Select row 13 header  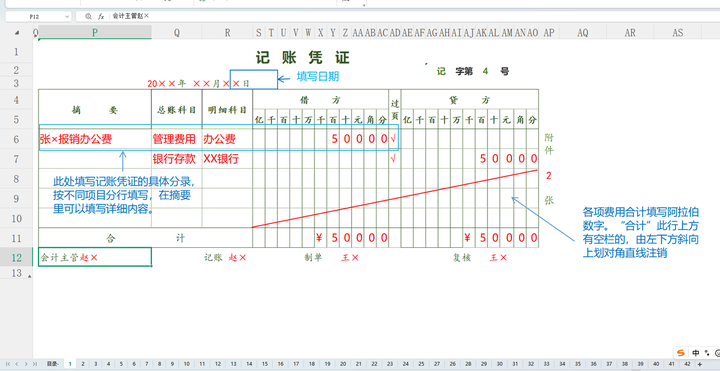point(17,273)
